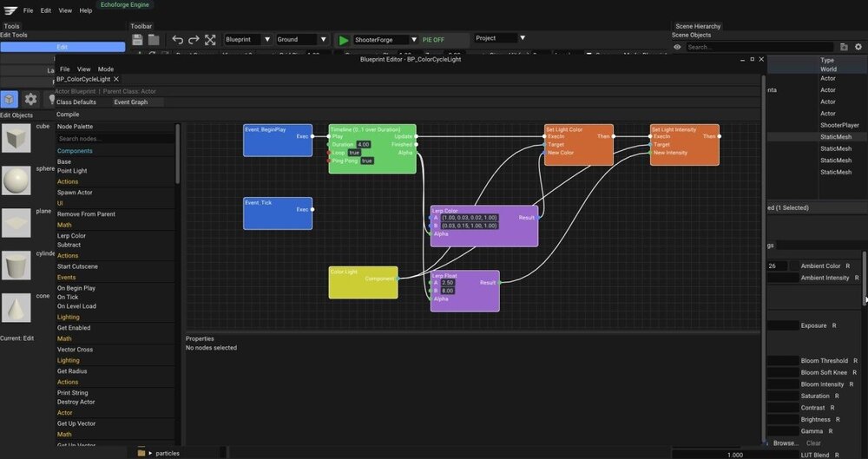
Task: Select the blue cube mode icon
Action: click(10, 99)
